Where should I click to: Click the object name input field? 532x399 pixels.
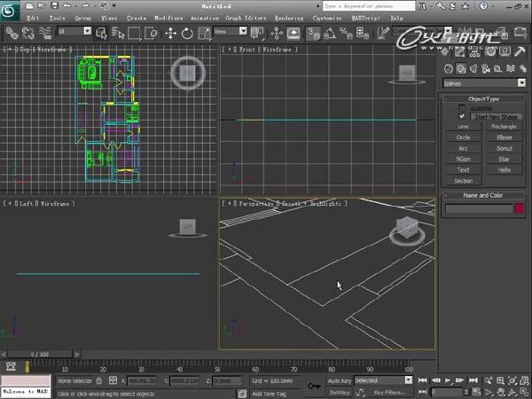(x=479, y=208)
